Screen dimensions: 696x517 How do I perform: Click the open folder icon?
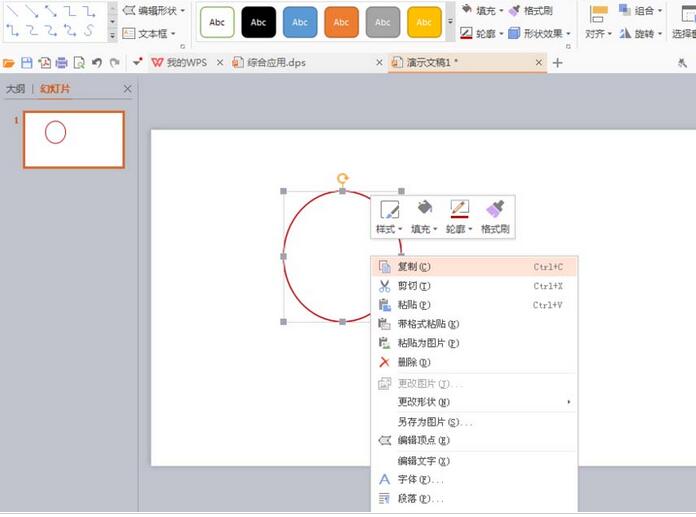coord(9,63)
